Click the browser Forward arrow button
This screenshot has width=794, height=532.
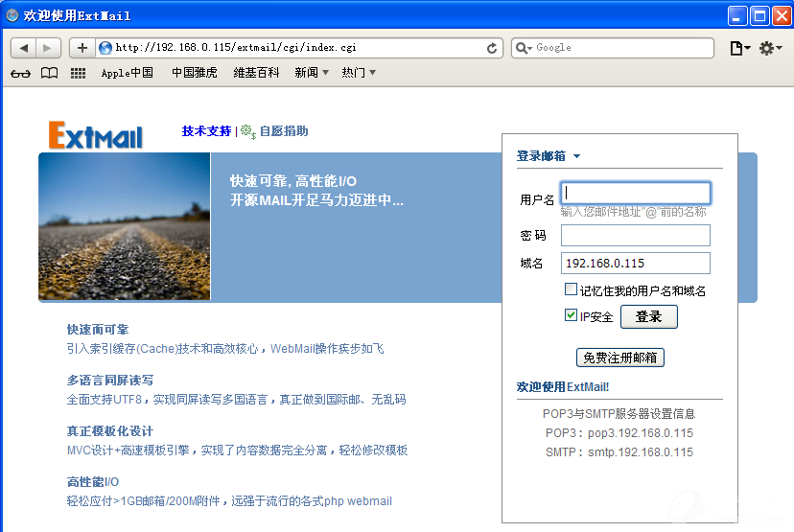48,48
